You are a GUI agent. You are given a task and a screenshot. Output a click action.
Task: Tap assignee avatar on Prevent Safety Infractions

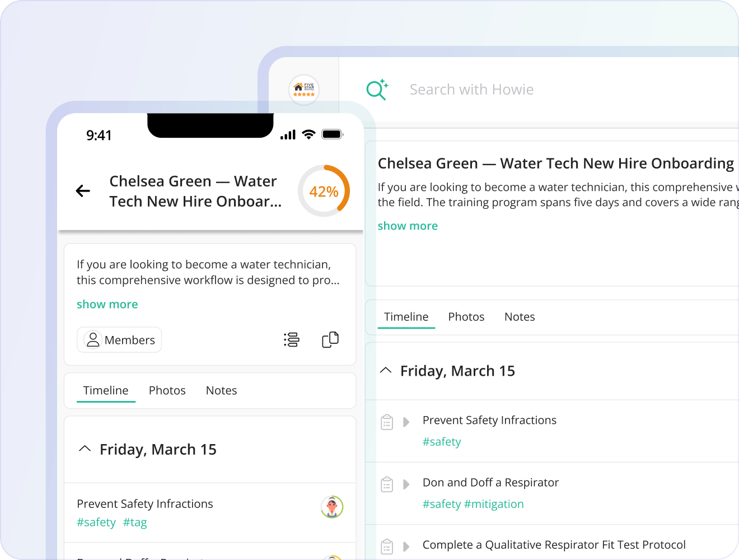(x=332, y=507)
